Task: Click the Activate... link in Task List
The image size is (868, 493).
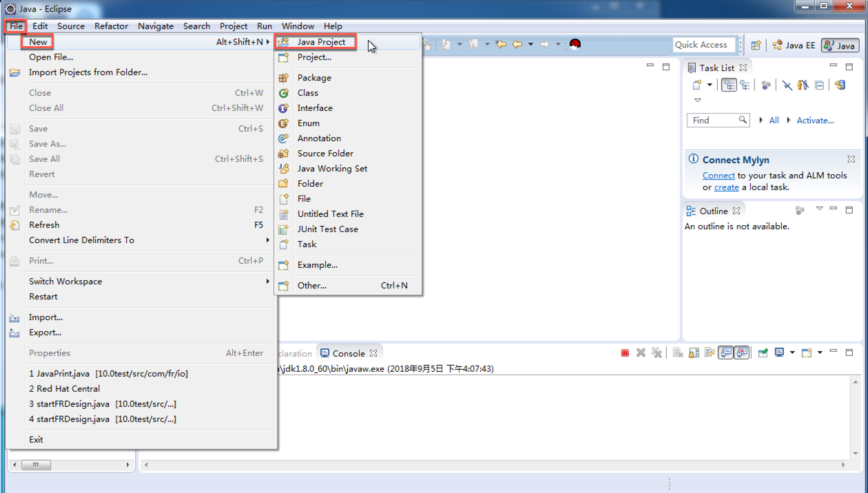Action: 816,120
